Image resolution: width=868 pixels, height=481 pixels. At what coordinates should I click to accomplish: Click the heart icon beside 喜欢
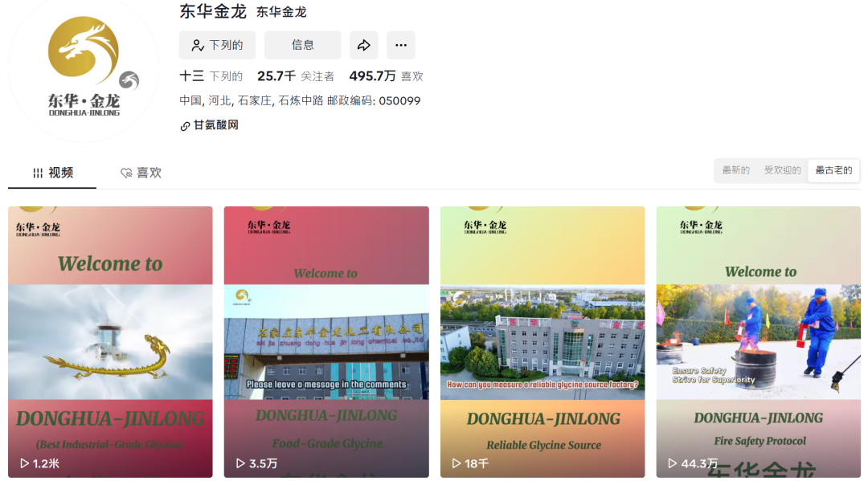(x=126, y=171)
